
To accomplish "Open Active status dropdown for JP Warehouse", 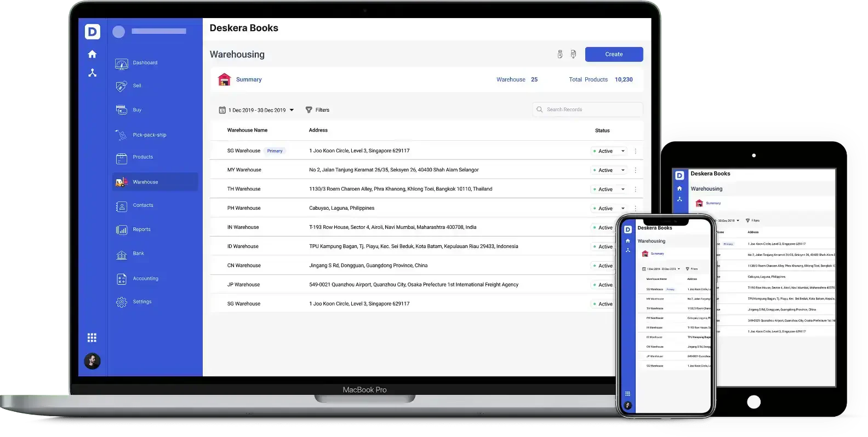I will (603, 285).
